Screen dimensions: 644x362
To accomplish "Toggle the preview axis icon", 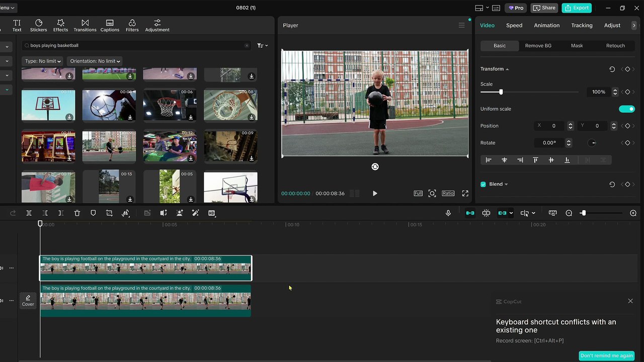I will click(524, 213).
